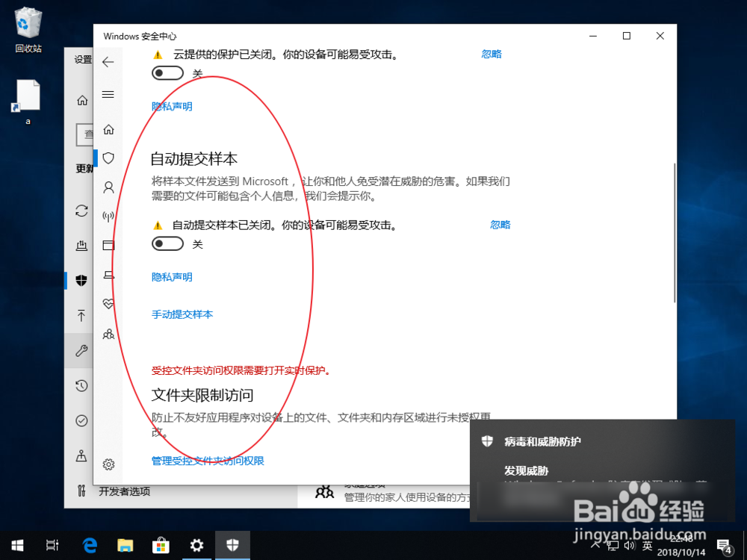Open 管理受控文件夹访问权限 link
Screen dimensions: 747x560
point(208,461)
